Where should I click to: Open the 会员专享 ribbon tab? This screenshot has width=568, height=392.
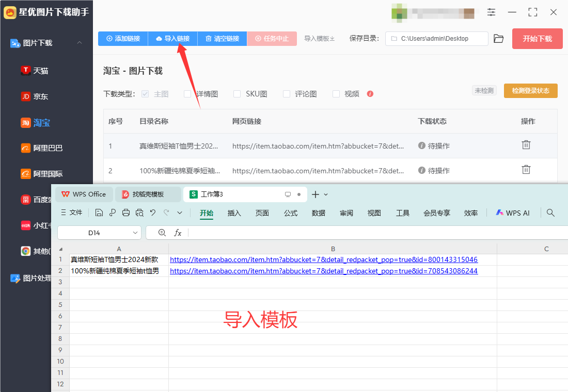tap(437, 213)
